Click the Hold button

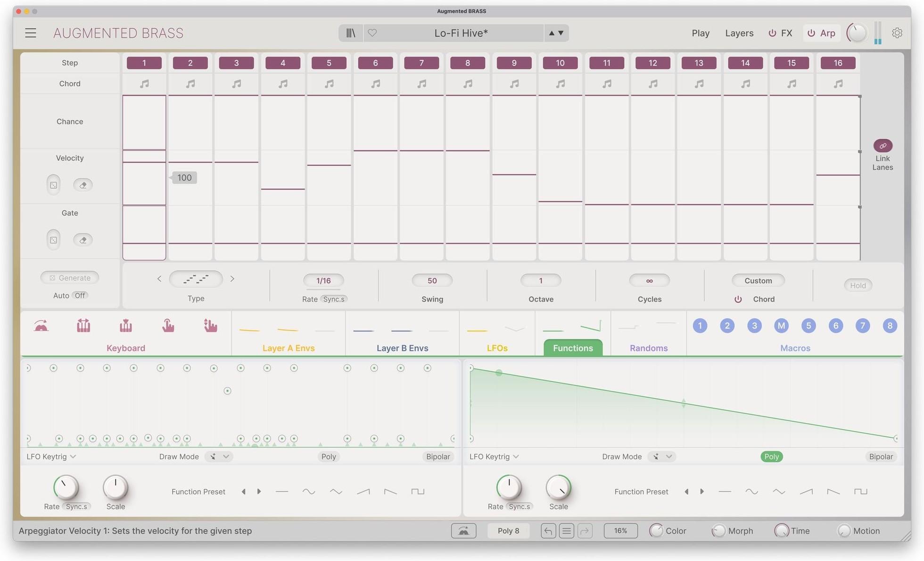click(x=858, y=285)
